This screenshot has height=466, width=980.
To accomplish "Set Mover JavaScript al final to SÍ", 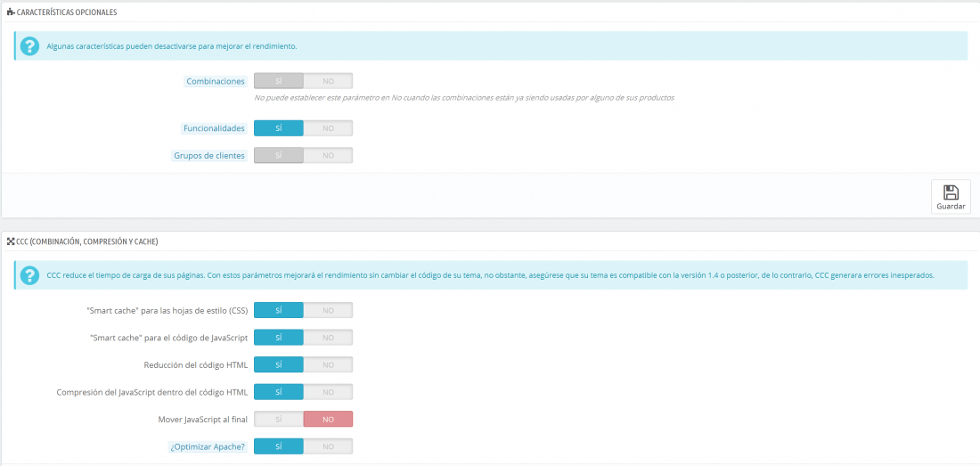I will click(x=279, y=419).
